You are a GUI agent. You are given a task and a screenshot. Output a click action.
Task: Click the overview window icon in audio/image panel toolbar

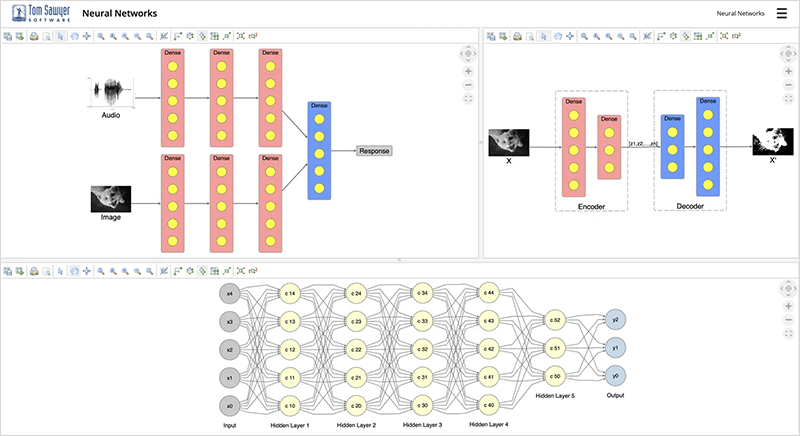[x=164, y=36]
